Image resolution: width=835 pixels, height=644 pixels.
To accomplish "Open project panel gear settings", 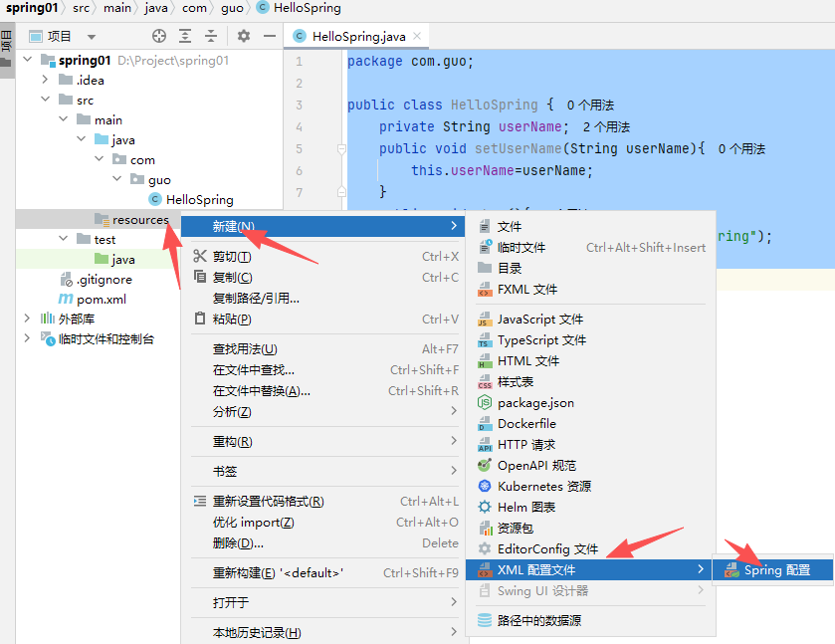I will tap(244, 36).
